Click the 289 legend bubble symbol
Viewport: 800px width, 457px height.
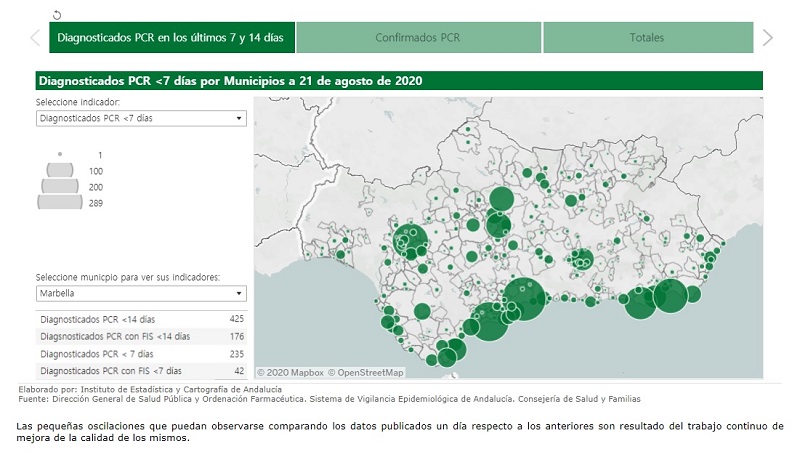click(x=60, y=202)
